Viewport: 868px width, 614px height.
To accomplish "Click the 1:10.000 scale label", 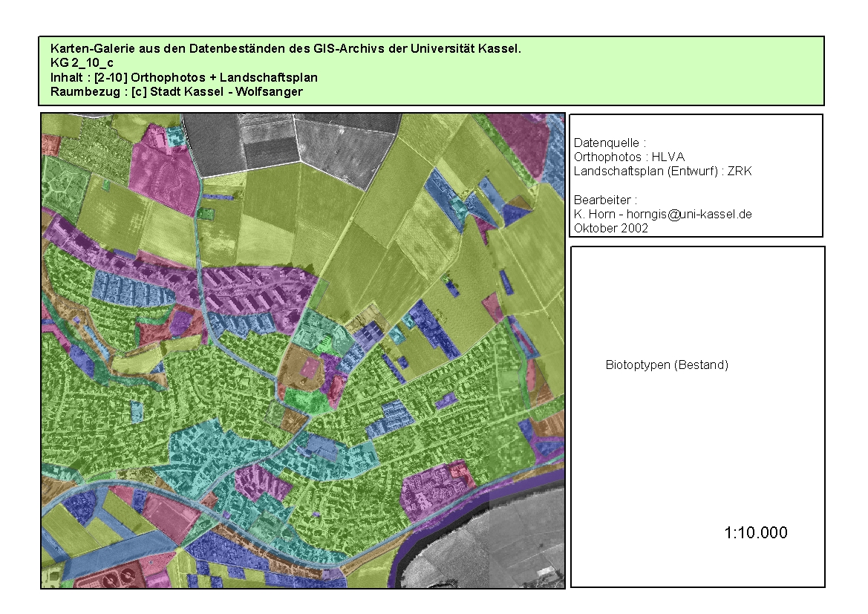I will 755,533.
